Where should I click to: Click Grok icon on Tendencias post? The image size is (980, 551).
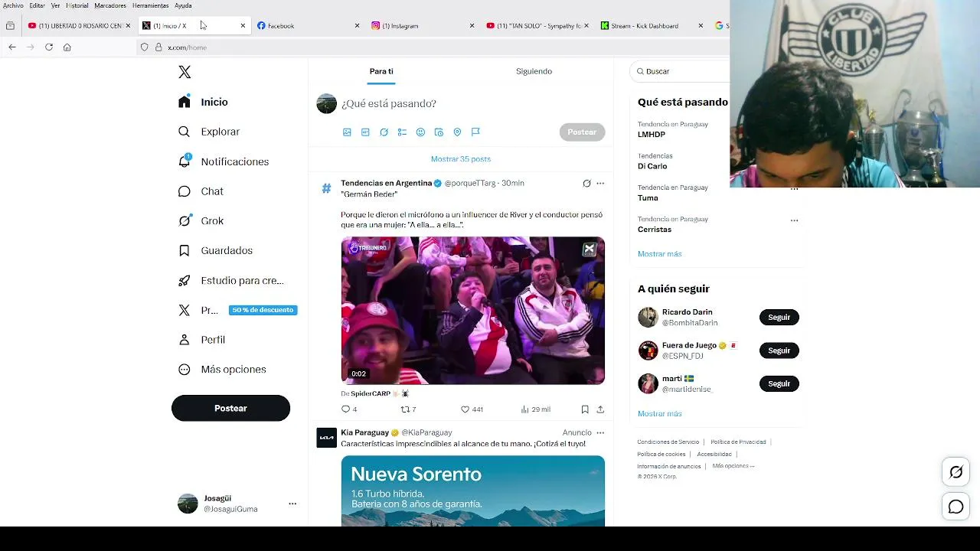point(586,184)
